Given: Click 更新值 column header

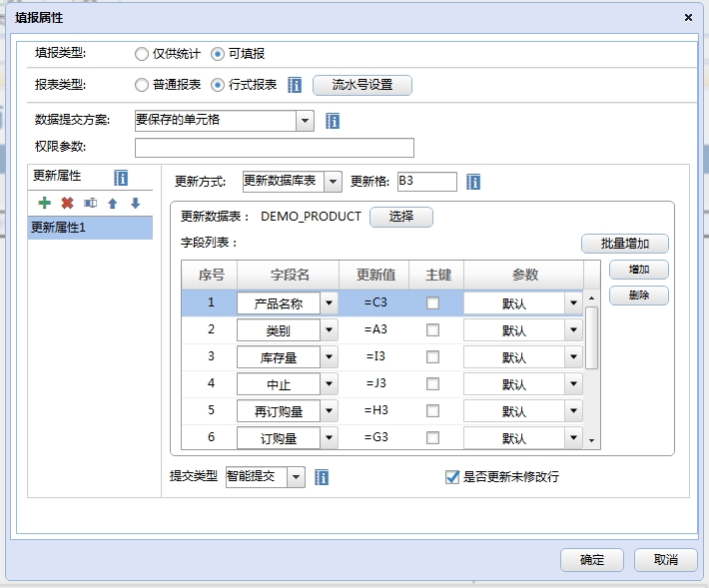Looking at the screenshot, I should pyautogui.click(x=374, y=275).
